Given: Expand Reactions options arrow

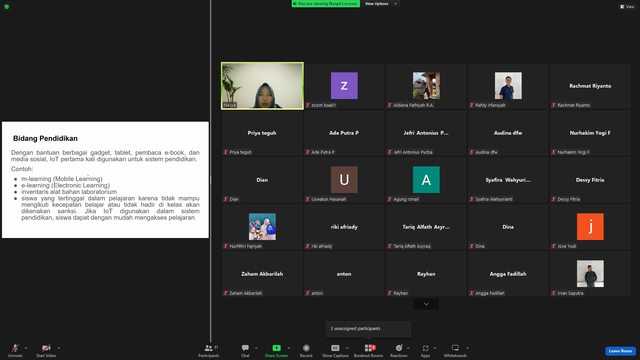Looking at the screenshot, I should (408, 348).
